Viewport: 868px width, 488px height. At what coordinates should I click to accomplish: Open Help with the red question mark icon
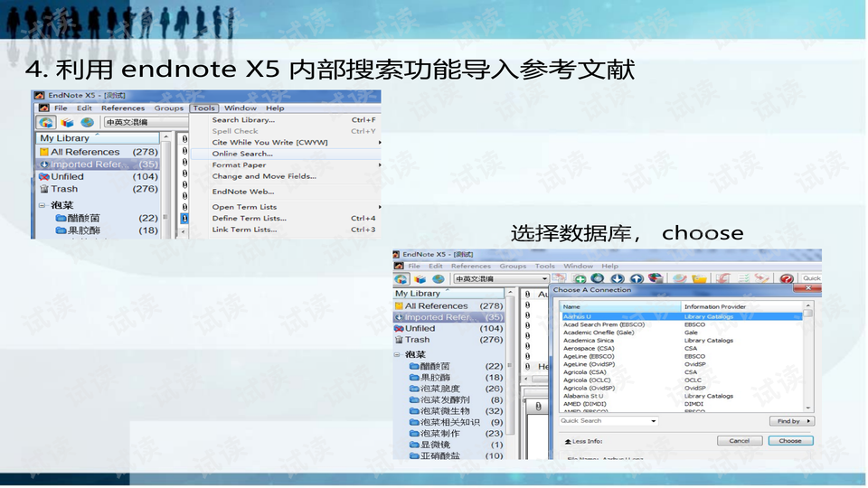tap(787, 279)
